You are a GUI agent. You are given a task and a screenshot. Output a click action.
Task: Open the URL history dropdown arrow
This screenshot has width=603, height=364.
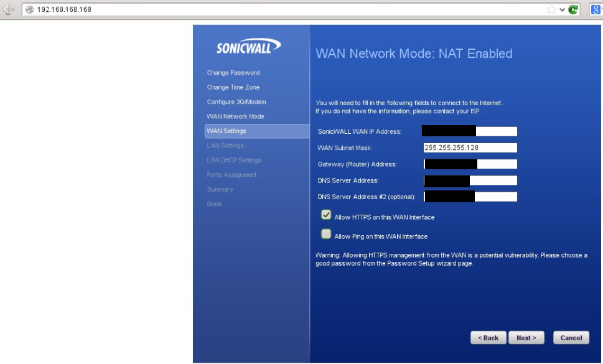point(562,9)
